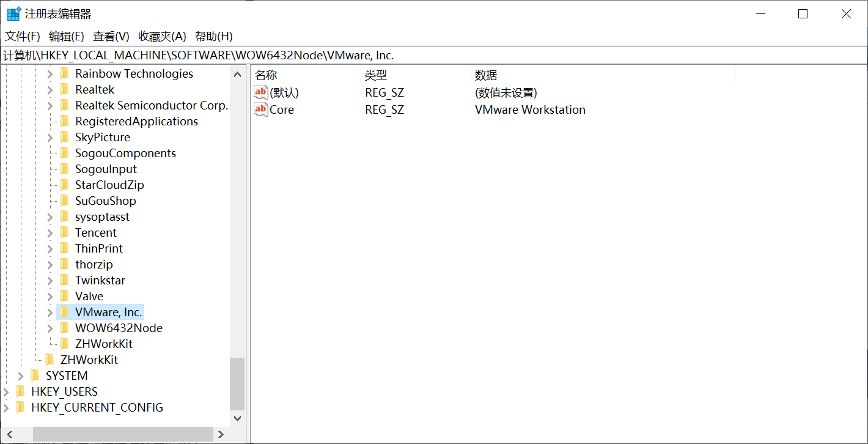Viewport: 868px width, 444px height.
Task: Expand the HKEY_USERS hive
Action: point(6,392)
